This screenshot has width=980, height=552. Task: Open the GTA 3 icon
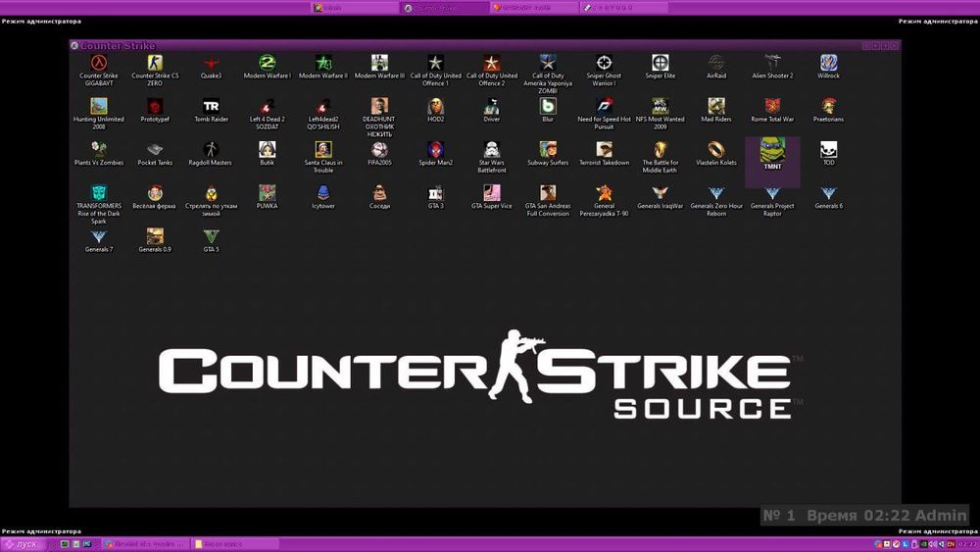tap(436, 193)
